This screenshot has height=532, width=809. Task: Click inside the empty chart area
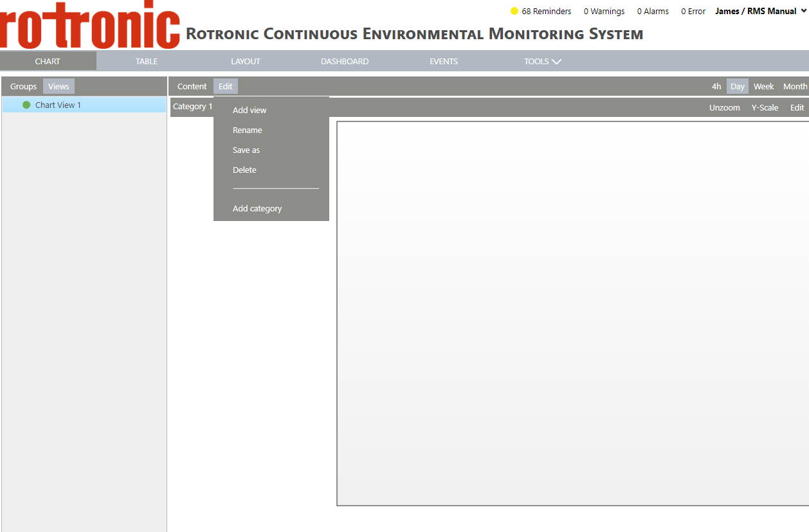pyautogui.click(x=572, y=313)
